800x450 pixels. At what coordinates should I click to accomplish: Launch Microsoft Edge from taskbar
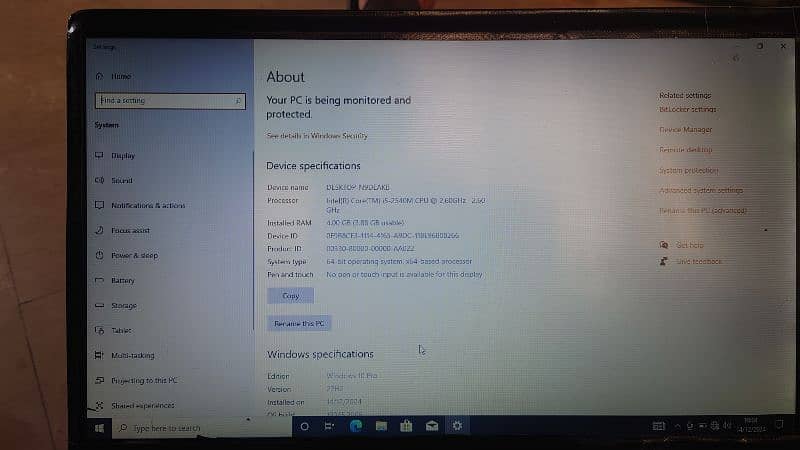[356, 426]
